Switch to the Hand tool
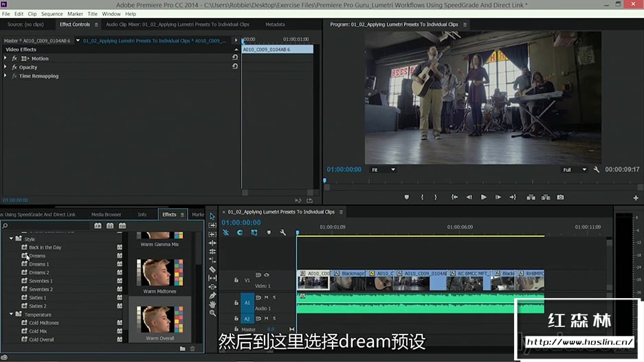The width and height of the screenshot is (644, 362). click(212, 304)
